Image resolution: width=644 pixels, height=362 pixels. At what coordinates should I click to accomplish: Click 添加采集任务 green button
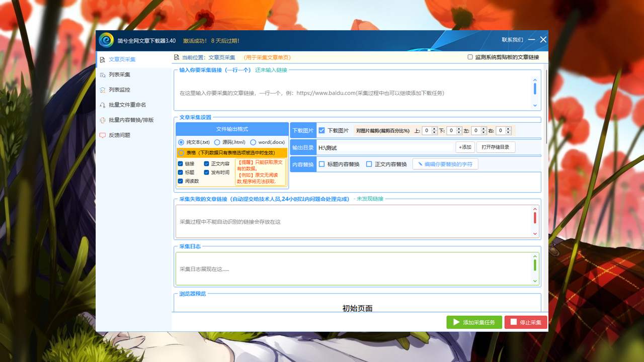(474, 322)
